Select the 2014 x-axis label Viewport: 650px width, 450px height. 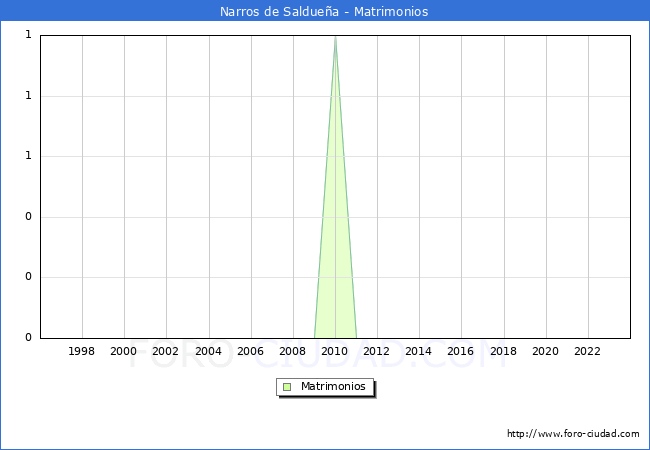point(418,351)
